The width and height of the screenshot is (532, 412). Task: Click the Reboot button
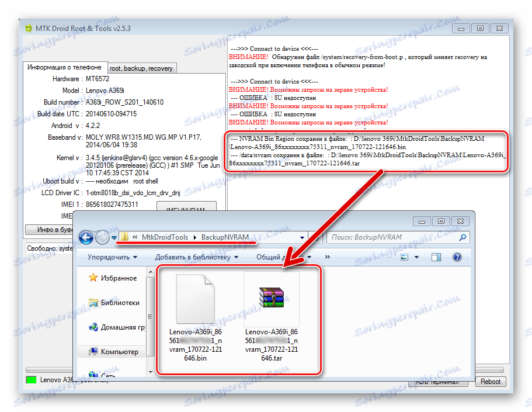(491, 382)
